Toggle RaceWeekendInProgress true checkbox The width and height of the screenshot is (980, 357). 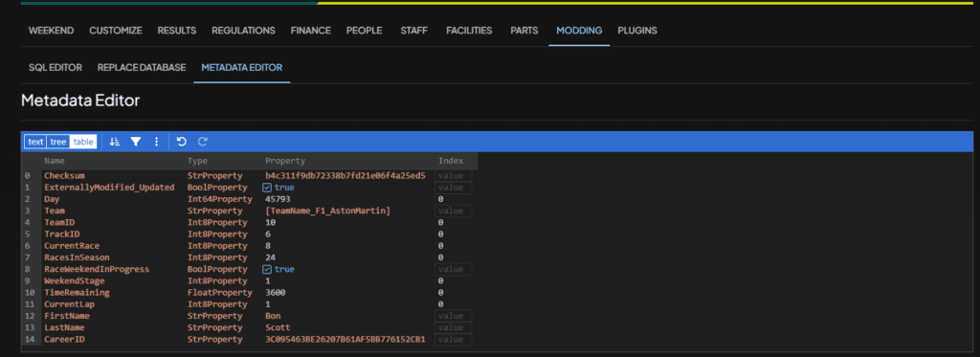[x=267, y=270]
